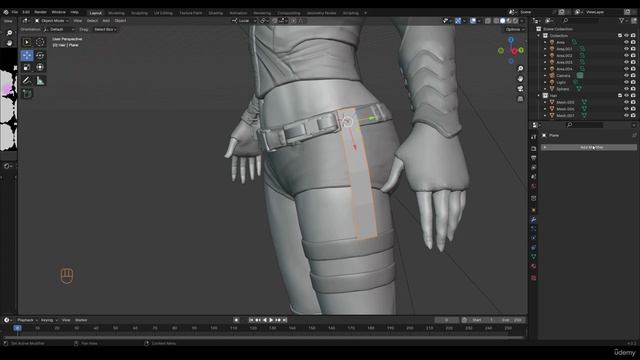Open the Orientation Default dropdown
Screen dimensions: 640x360
(x=59, y=29)
